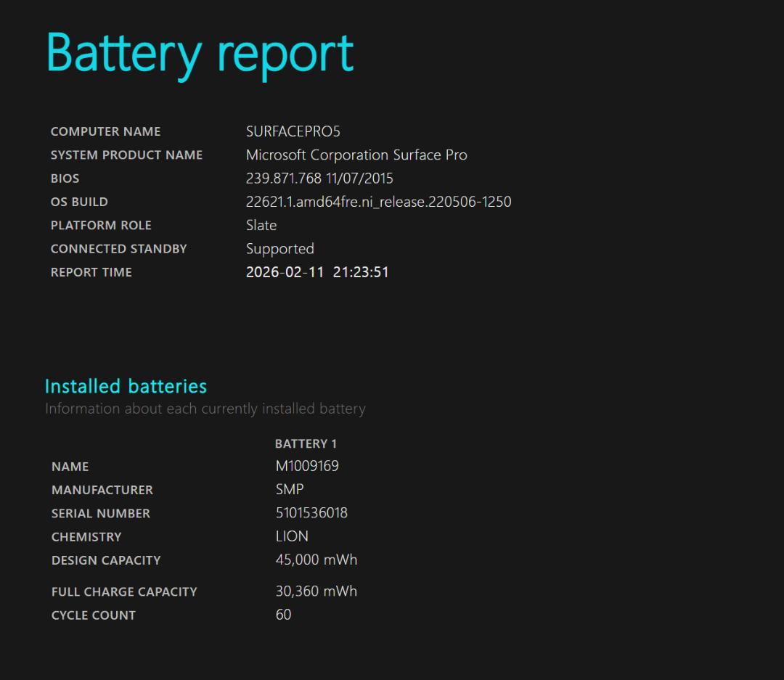Click the serial number 5101536018
The height and width of the screenshot is (680, 784).
311,513
